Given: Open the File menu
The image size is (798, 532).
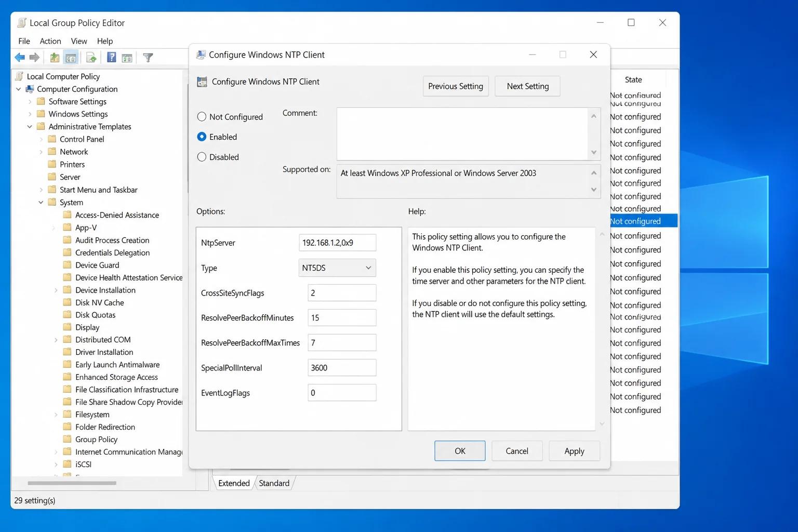Looking at the screenshot, I should coord(24,41).
